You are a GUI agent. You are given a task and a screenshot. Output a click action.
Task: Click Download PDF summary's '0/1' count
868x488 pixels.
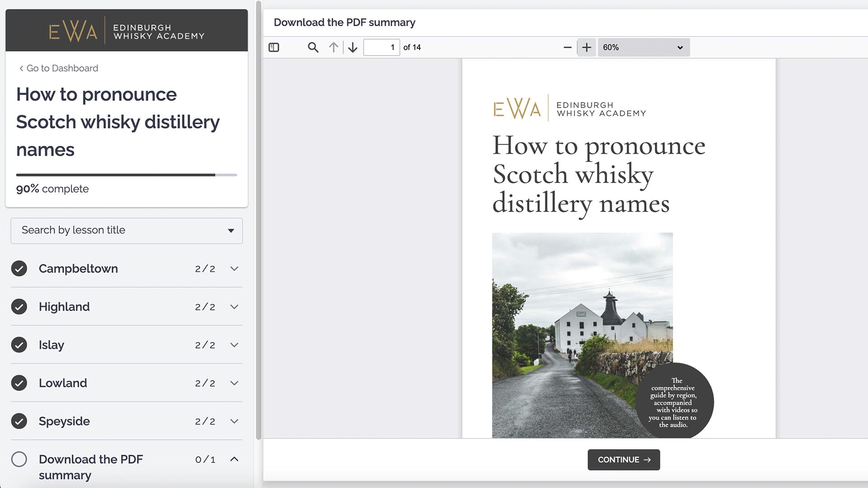click(x=205, y=460)
